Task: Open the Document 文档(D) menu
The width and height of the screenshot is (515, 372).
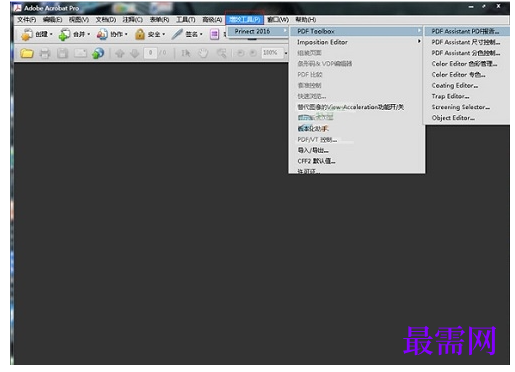Action: tap(106, 20)
